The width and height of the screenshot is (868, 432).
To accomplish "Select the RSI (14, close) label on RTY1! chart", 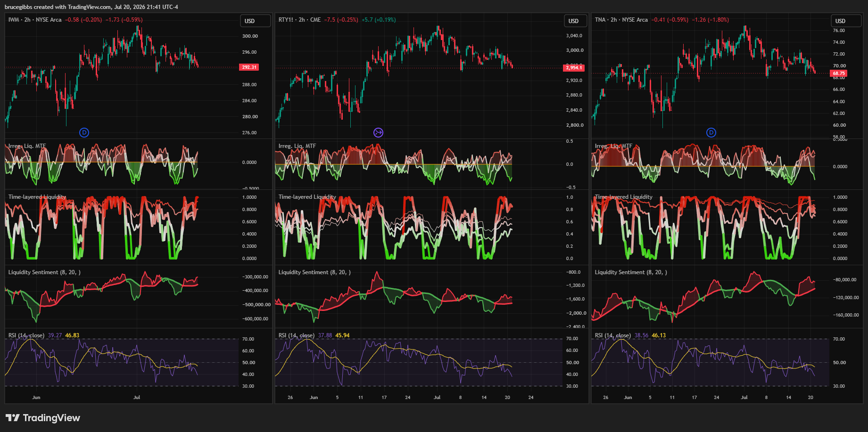I will coord(297,335).
